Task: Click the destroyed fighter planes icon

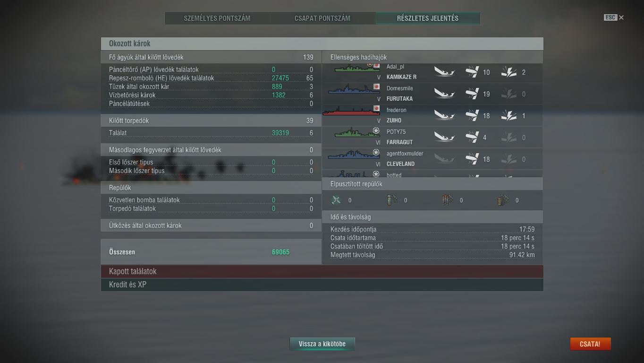Action: point(336,200)
